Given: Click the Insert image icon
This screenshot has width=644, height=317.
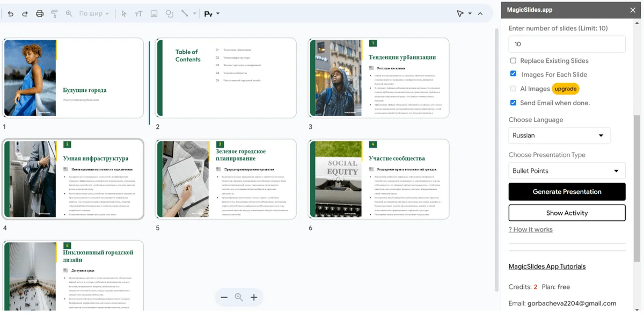Looking at the screenshot, I should tap(154, 13).
